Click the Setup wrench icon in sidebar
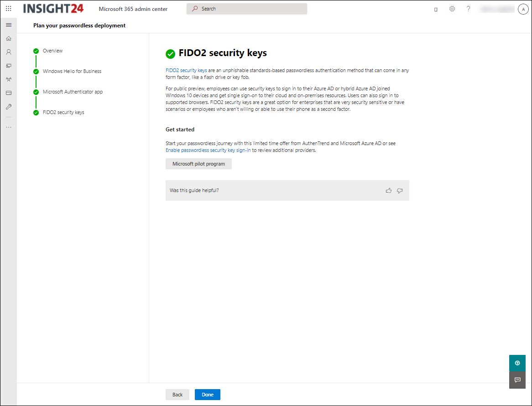The height and width of the screenshot is (406, 532). (x=8, y=107)
